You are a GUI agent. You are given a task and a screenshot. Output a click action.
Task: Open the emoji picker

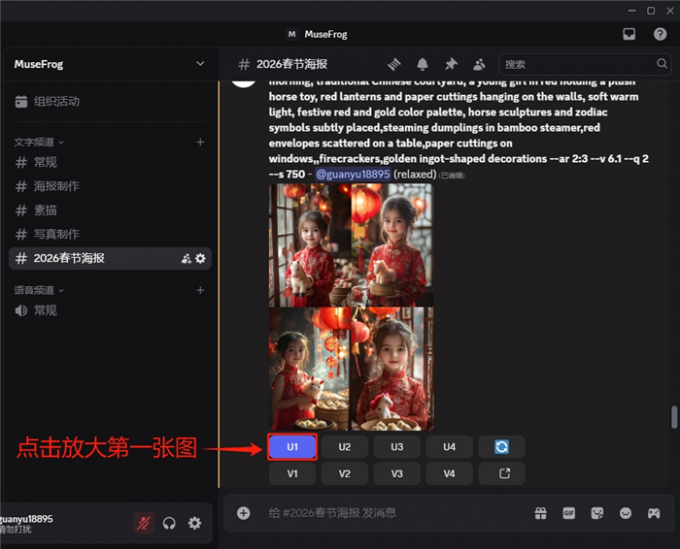625,513
